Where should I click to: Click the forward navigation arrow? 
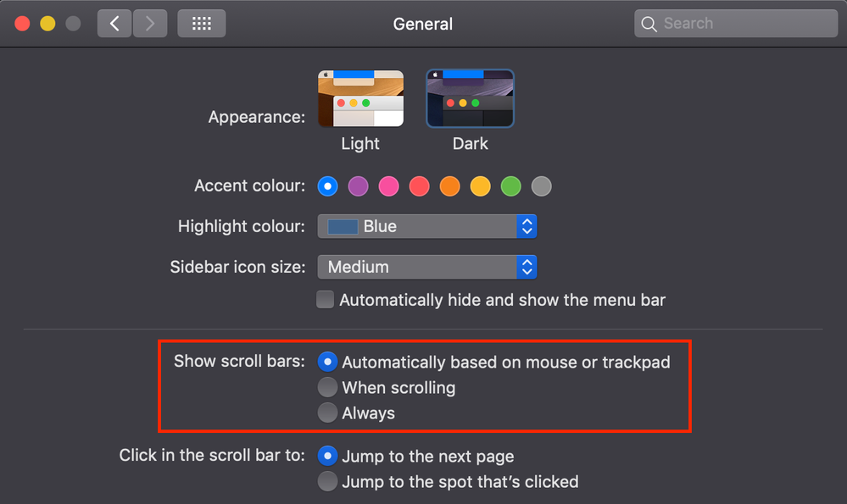(150, 23)
